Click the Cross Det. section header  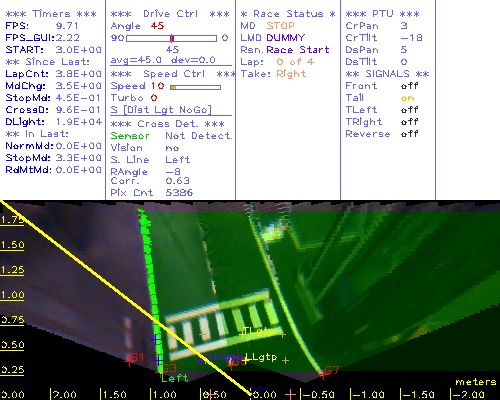[x=168, y=124]
